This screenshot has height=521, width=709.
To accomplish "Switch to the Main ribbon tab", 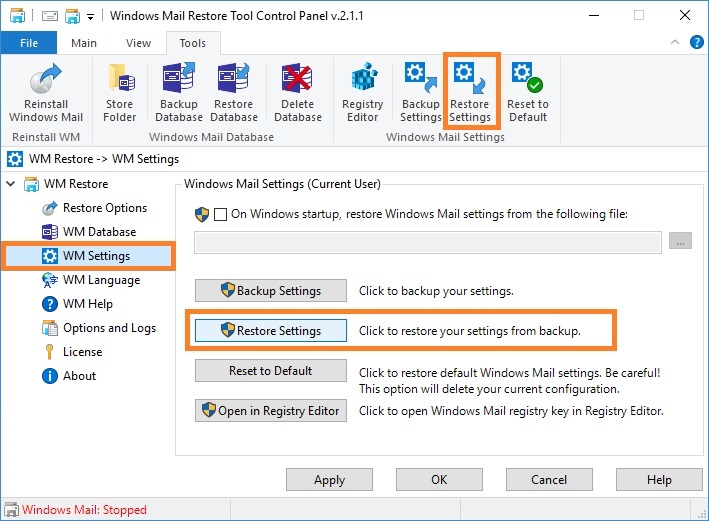I will tap(84, 43).
